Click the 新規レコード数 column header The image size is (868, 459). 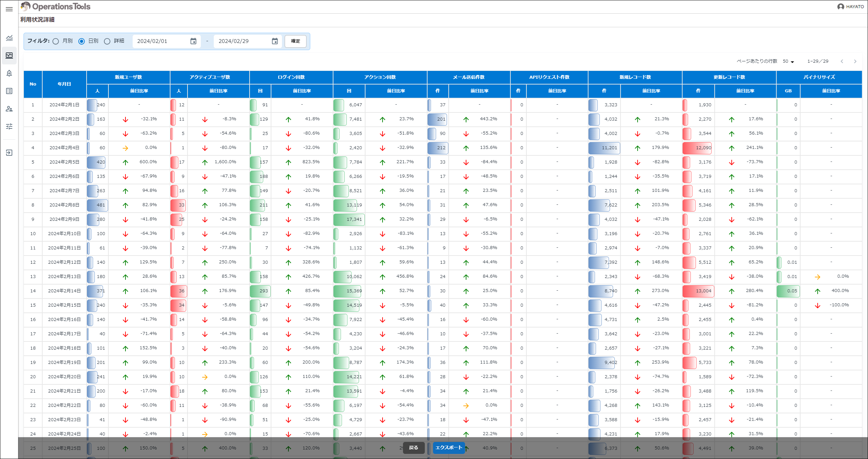(x=635, y=77)
